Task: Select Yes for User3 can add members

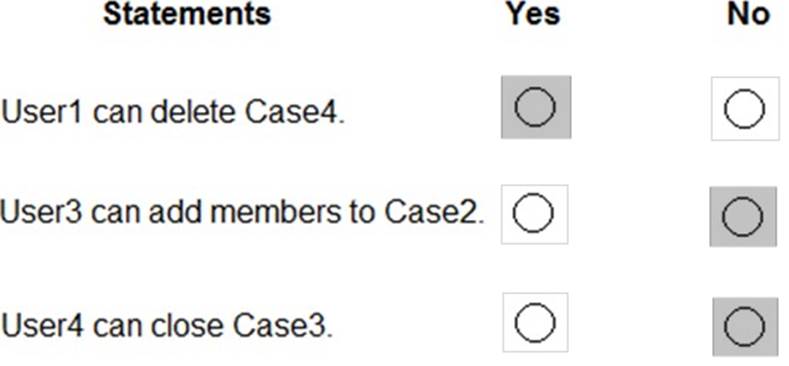Action: click(x=534, y=213)
